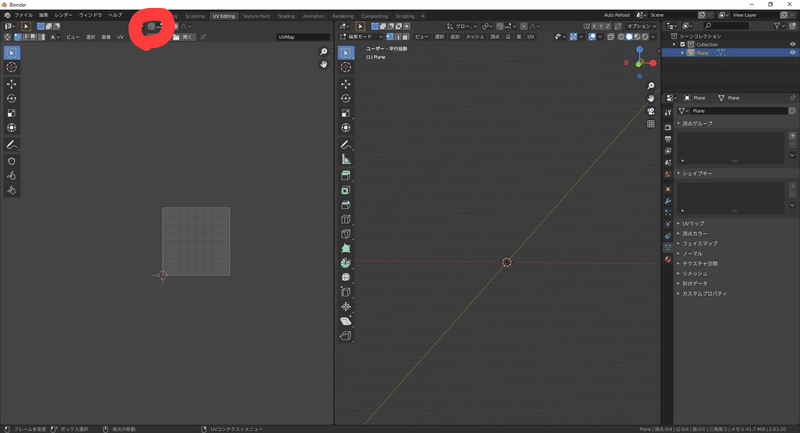Open the ファイル menu

click(x=23, y=15)
